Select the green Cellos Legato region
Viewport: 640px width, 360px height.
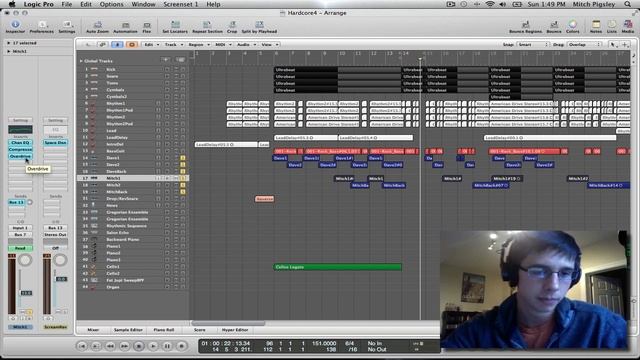[x=337, y=267]
